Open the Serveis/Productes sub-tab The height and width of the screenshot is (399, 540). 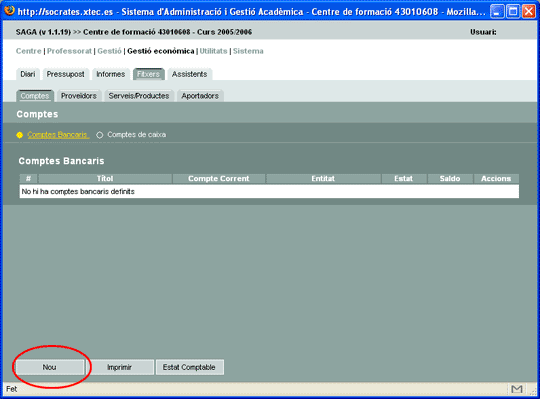139,96
